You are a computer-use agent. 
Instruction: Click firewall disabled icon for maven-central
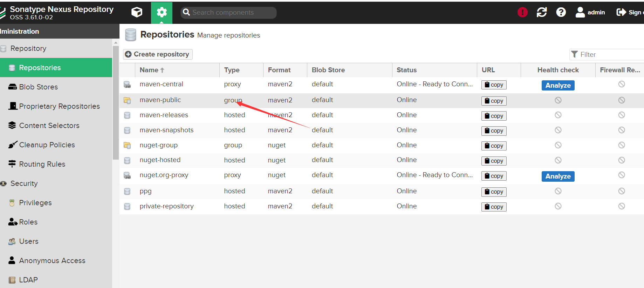coord(622,84)
